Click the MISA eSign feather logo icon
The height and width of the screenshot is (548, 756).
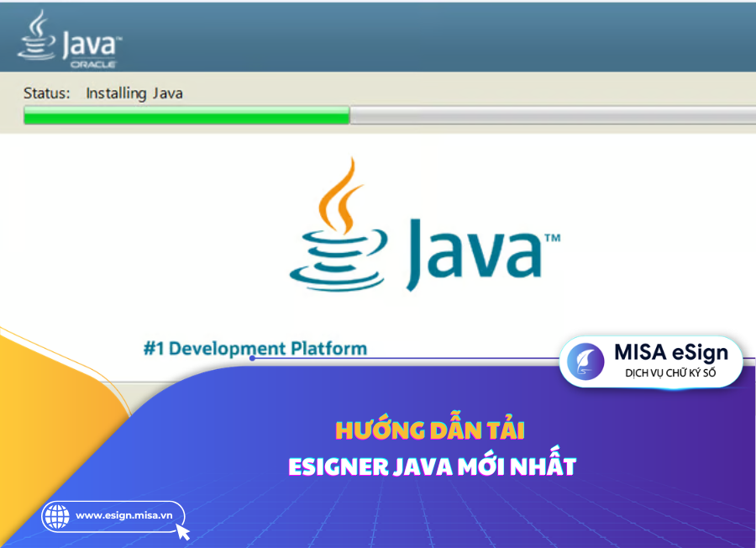[585, 361]
